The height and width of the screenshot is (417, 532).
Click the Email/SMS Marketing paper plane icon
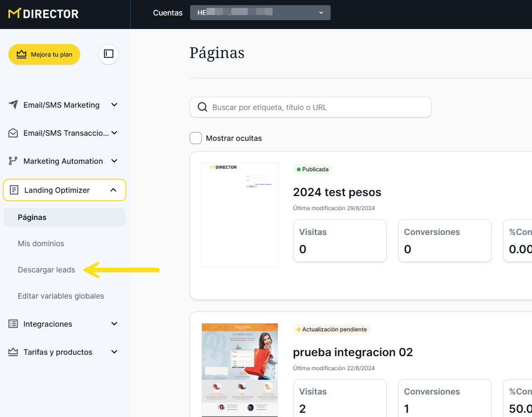[13, 105]
